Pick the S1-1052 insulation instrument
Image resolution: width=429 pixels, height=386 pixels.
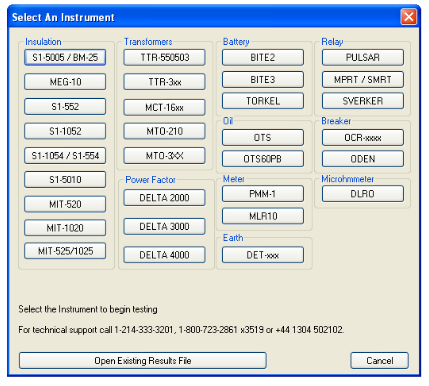click(65, 131)
